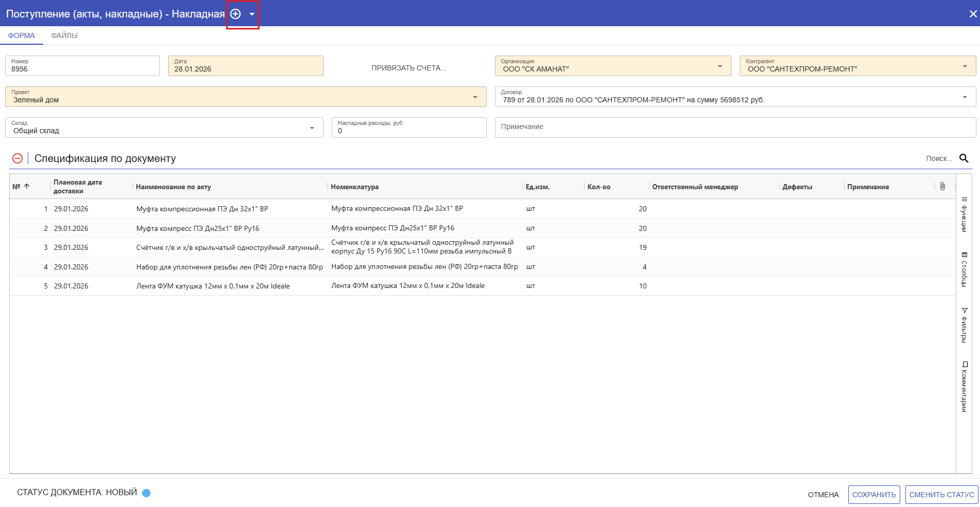Click the search magnifier icon
This screenshot has height=507, width=980.
tap(964, 158)
